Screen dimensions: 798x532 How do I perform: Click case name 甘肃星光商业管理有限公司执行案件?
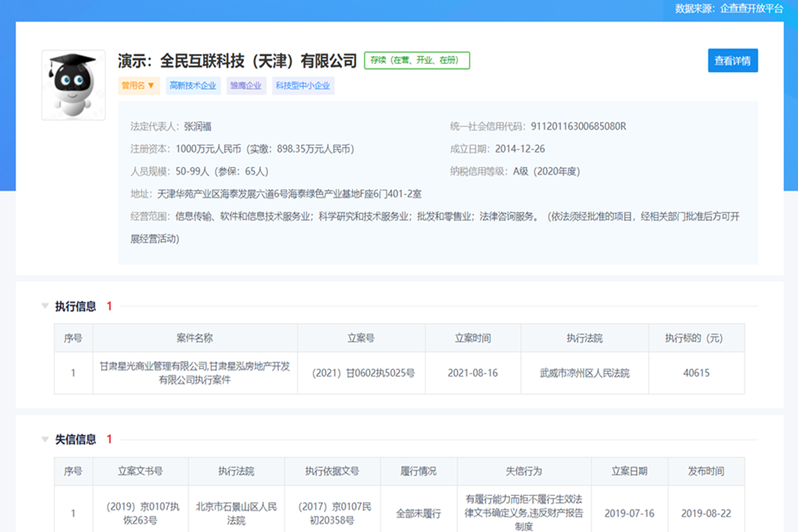196,373
